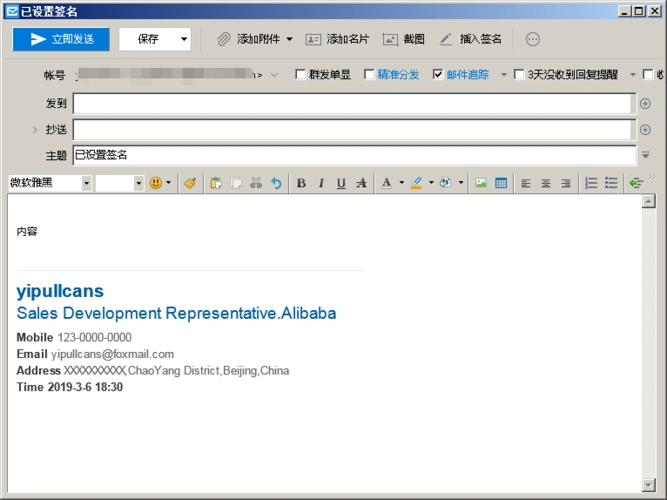This screenshot has width=667, height=500.
Task: Click the 立即发送 button
Action: tap(62, 39)
